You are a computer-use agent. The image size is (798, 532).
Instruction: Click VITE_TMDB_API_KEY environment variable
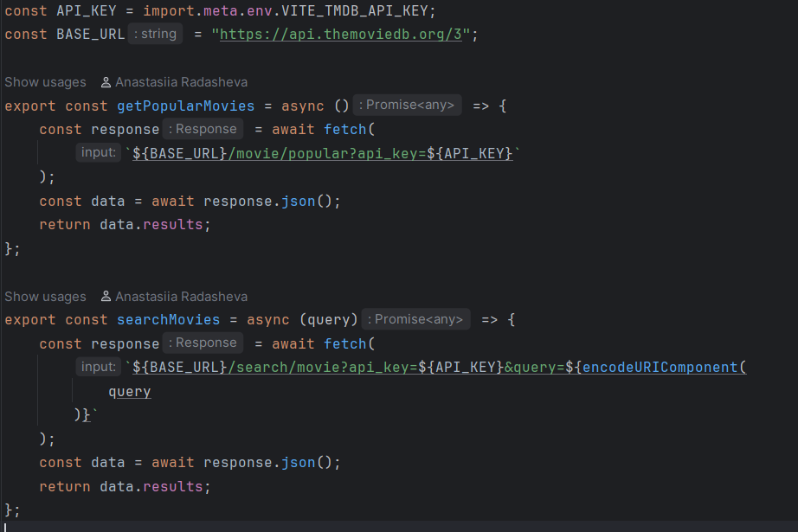(x=358, y=10)
